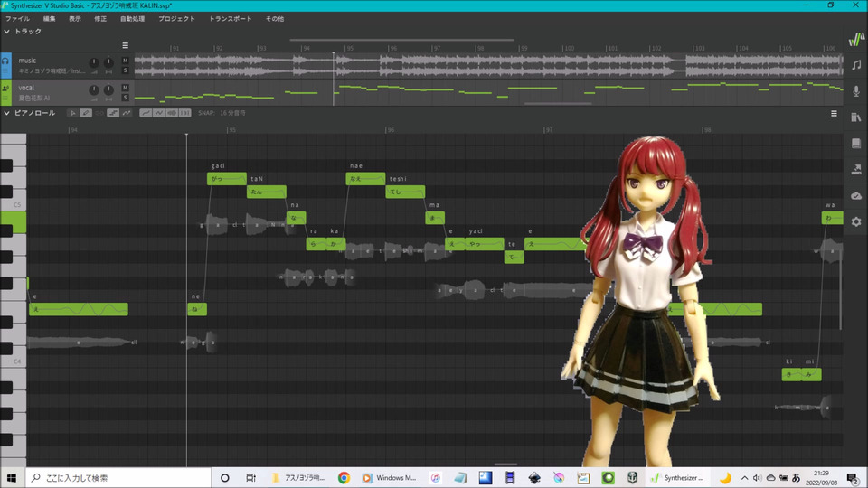Click the Cortana circle icon
This screenshot has height=488, width=868.
(x=225, y=477)
